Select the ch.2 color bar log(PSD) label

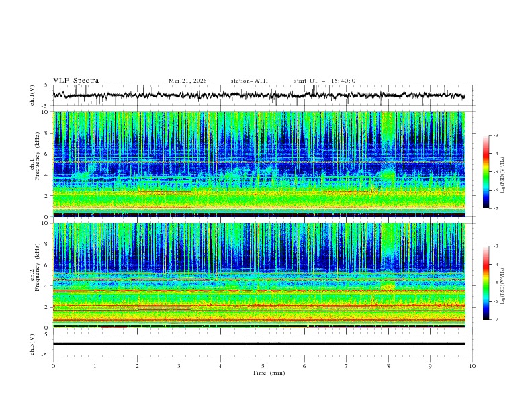pos(502,286)
